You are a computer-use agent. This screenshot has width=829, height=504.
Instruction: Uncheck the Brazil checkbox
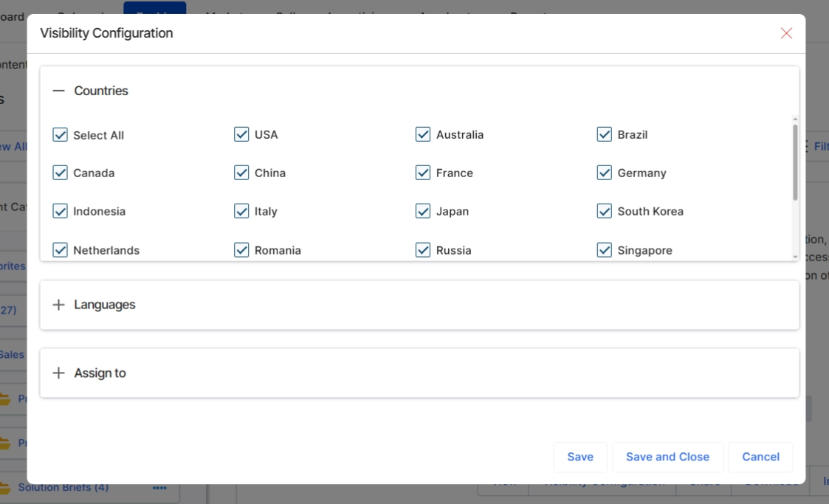point(605,134)
